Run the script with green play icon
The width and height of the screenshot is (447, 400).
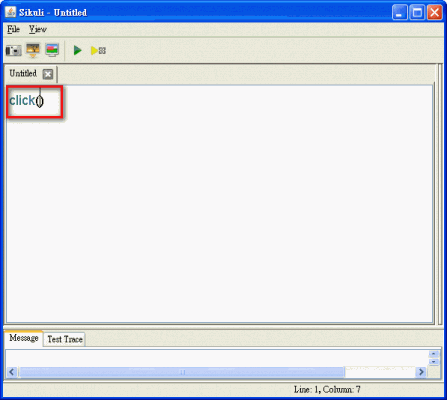(x=78, y=50)
